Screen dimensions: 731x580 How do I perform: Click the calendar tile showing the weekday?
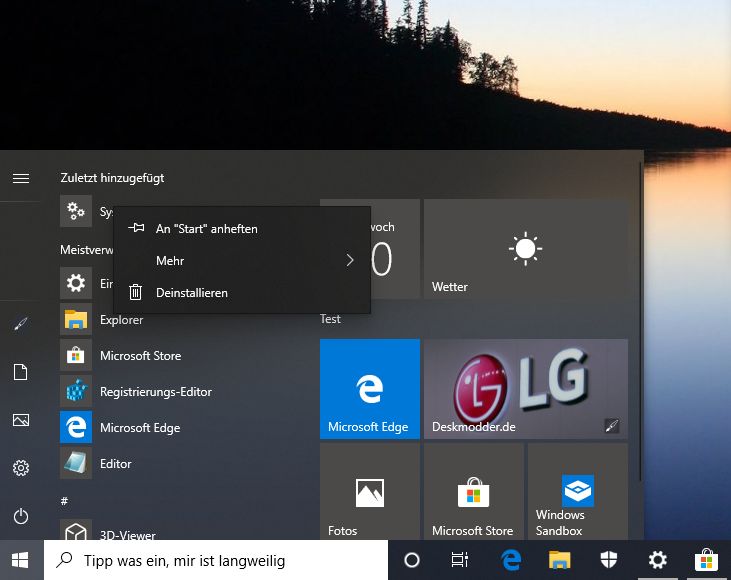point(395,249)
